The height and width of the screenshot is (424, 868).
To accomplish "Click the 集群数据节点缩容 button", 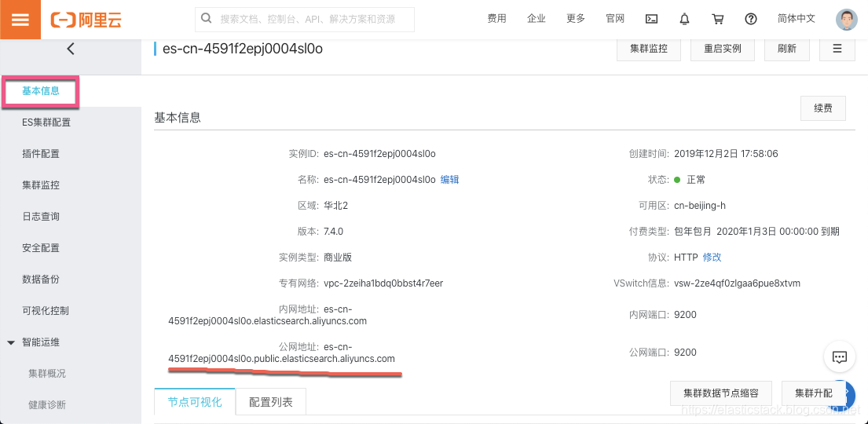I will (x=720, y=393).
